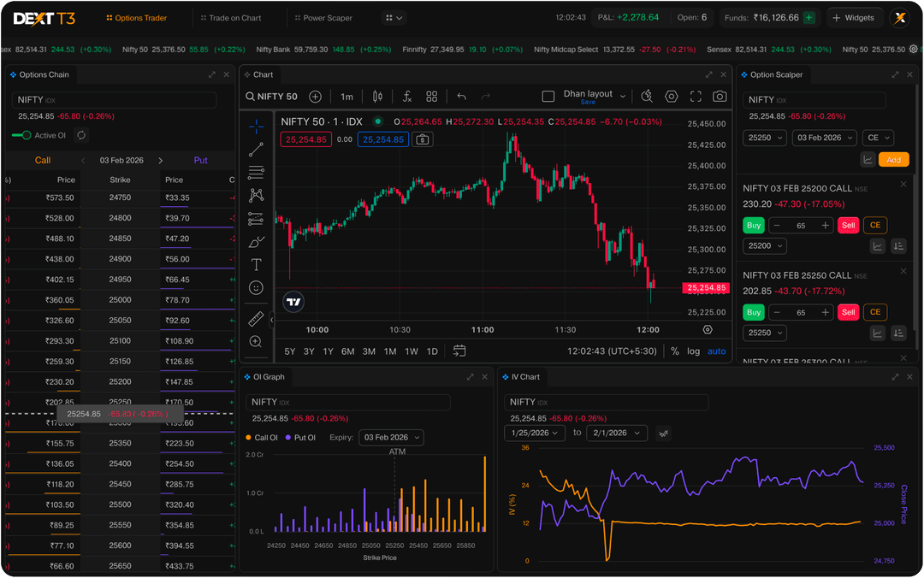Viewport: 924px width, 578px height.
Task: Click the NIFTY symbol search field in Option Scalper
Action: (813, 100)
